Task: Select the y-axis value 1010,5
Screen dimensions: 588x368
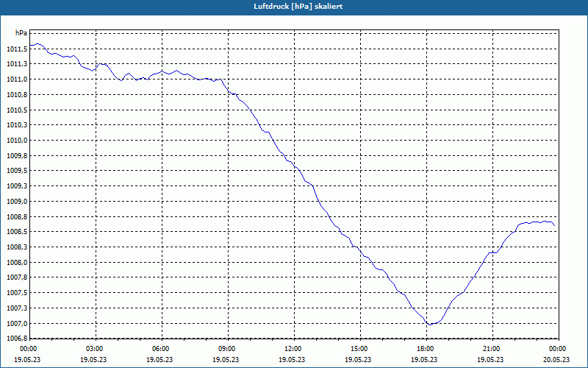Action: (17, 110)
